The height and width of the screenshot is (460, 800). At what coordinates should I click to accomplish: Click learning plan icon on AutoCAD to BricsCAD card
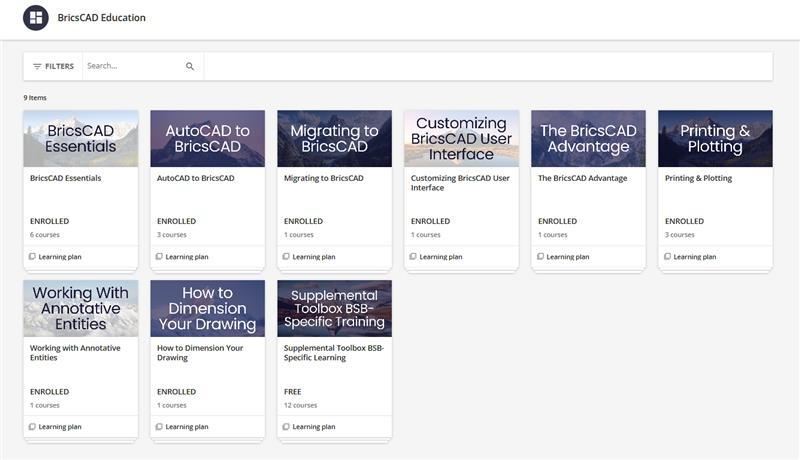pos(159,257)
